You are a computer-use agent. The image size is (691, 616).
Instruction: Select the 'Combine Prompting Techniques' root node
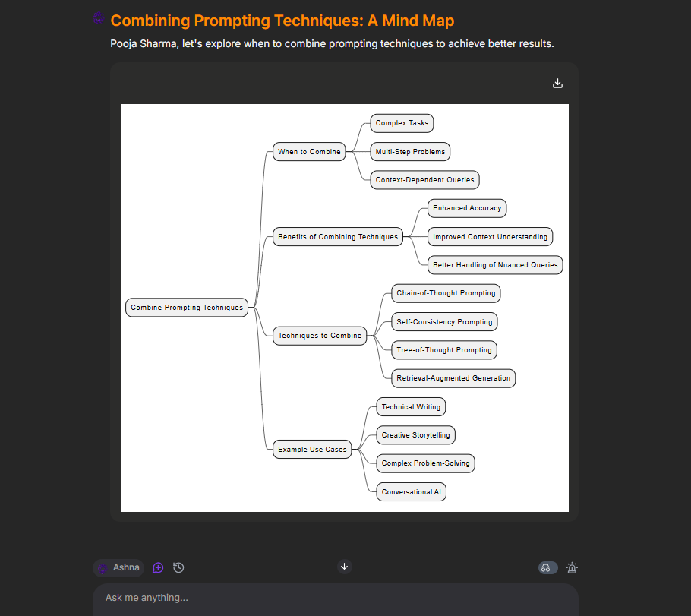(186, 307)
